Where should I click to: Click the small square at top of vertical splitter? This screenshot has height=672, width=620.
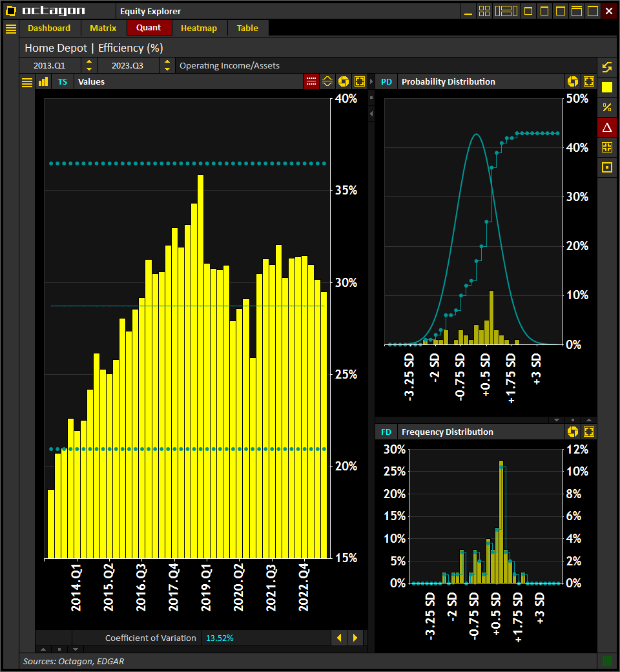[x=371, y=98]
